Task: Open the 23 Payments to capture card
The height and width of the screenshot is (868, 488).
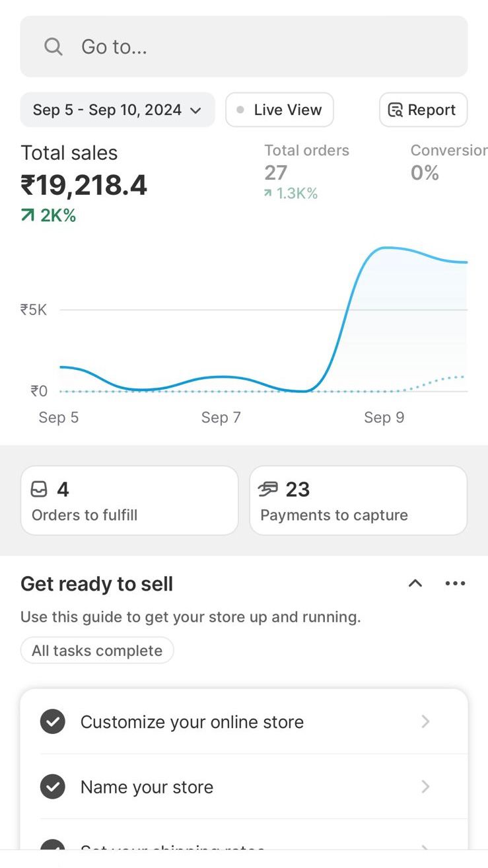Action: pyautogui.click(x=358, y=501)
